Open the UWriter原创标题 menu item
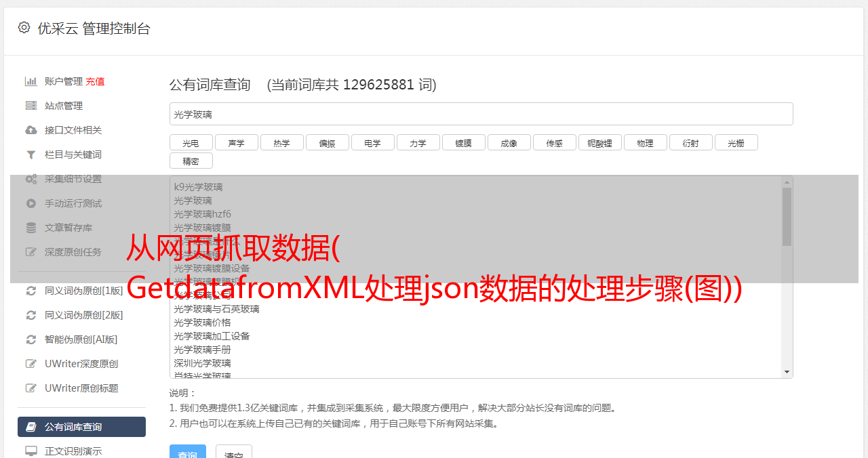The height and width of the screenshot is (458, 868). tap(81, 388)
